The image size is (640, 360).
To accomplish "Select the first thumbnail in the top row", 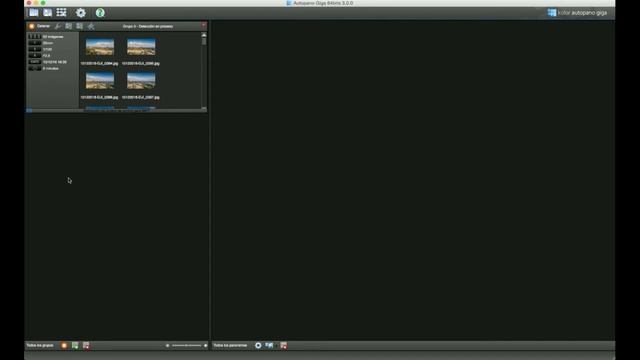I will coord(100,47).
